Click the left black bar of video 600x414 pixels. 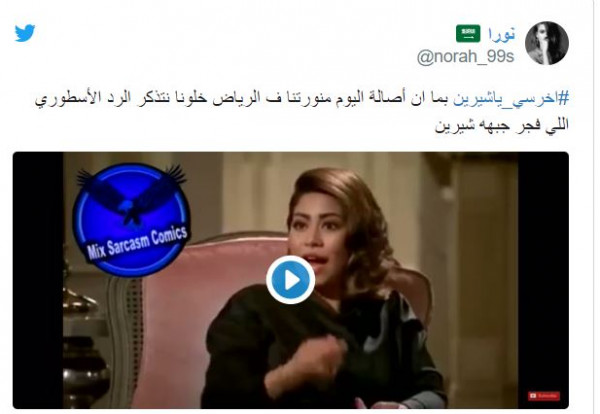[38, 280]
